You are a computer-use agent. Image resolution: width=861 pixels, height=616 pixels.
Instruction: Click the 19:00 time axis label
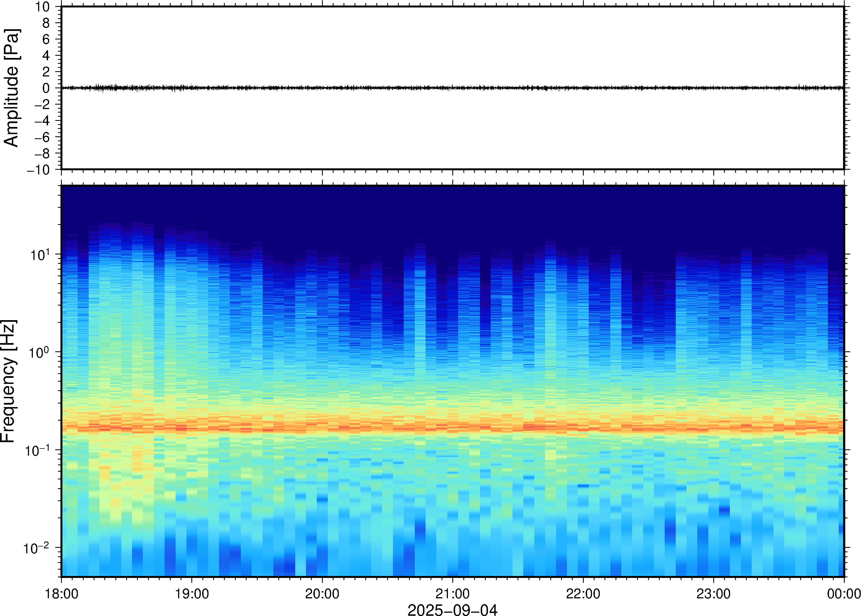192,594
